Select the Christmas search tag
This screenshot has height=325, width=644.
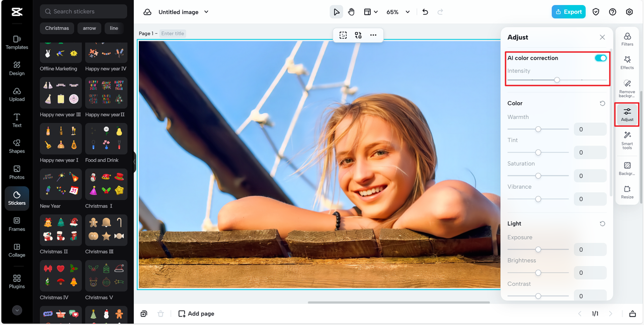pos(57,28)
